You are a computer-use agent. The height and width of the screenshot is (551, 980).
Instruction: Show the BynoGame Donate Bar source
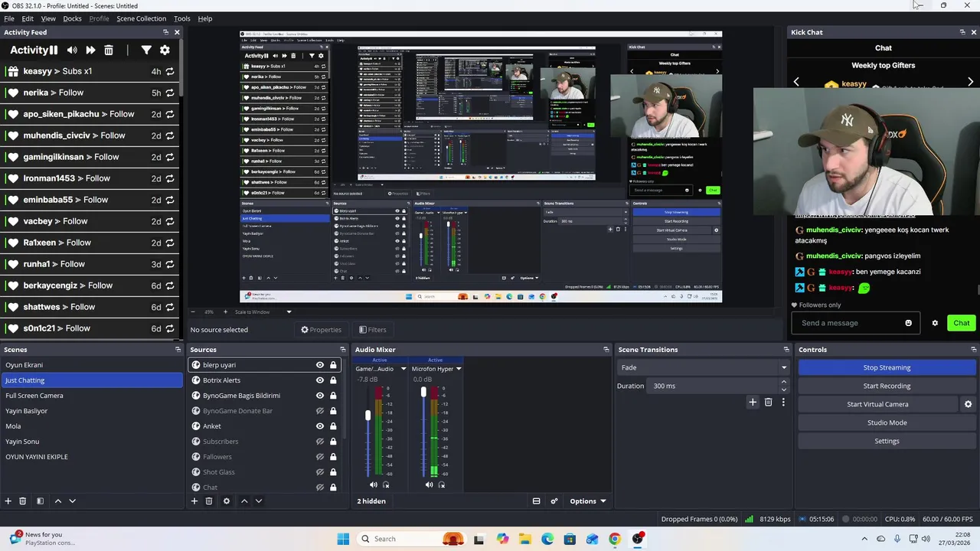click(320, 411)
